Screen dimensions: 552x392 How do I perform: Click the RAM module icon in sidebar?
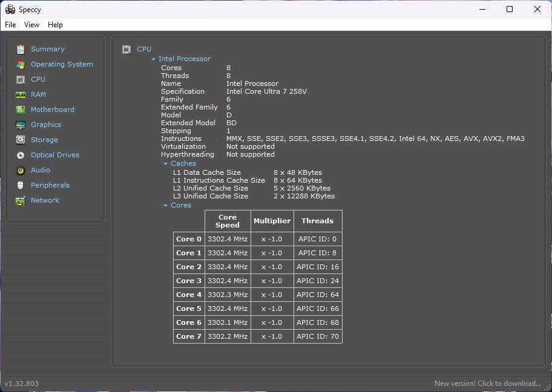point(21,94)
